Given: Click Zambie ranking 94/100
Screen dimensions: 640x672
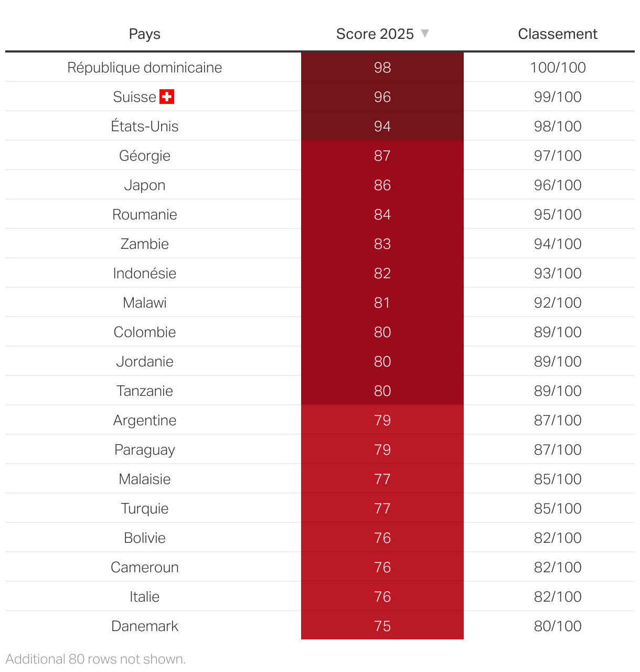Looking at the screenshot, I should click(558, 244).
